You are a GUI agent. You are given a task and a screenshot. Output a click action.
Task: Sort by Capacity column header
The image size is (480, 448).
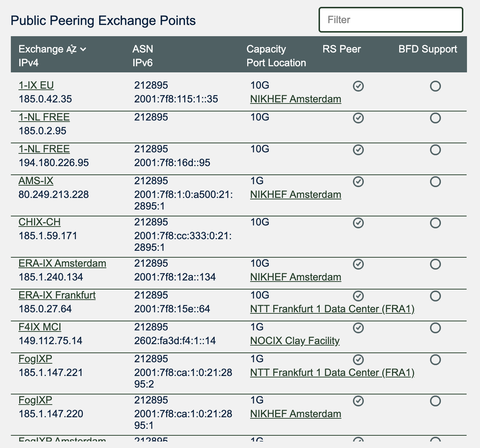[266, 49]
